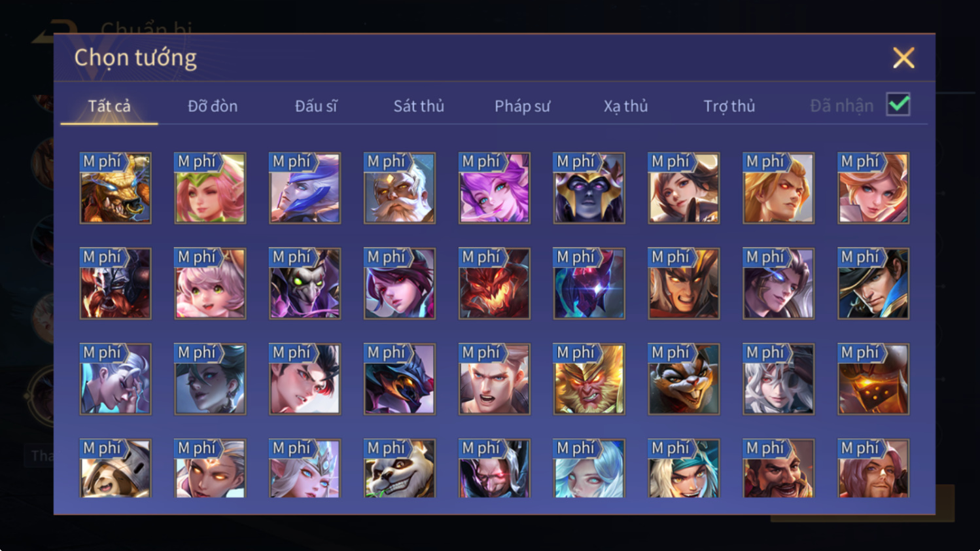The image size is (980, 551).
Task: Pick the light-blue-haired ice hero
Action: point(589,469)
